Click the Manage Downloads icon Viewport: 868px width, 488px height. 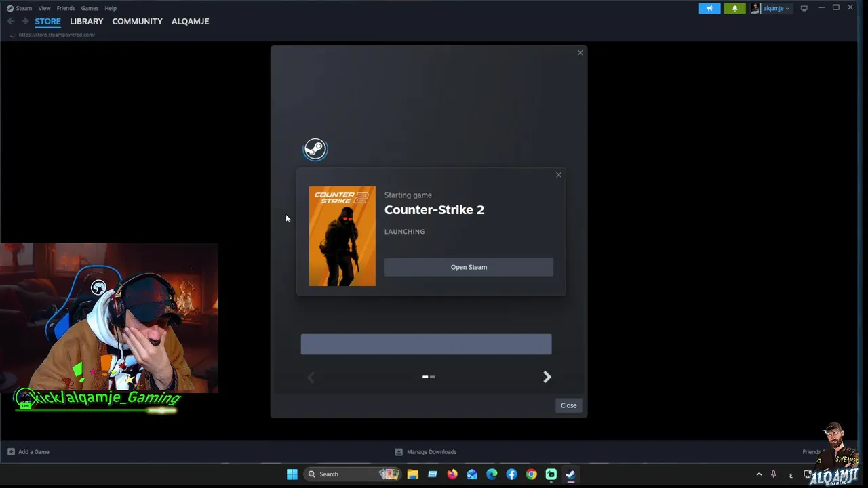coord(399,452)
